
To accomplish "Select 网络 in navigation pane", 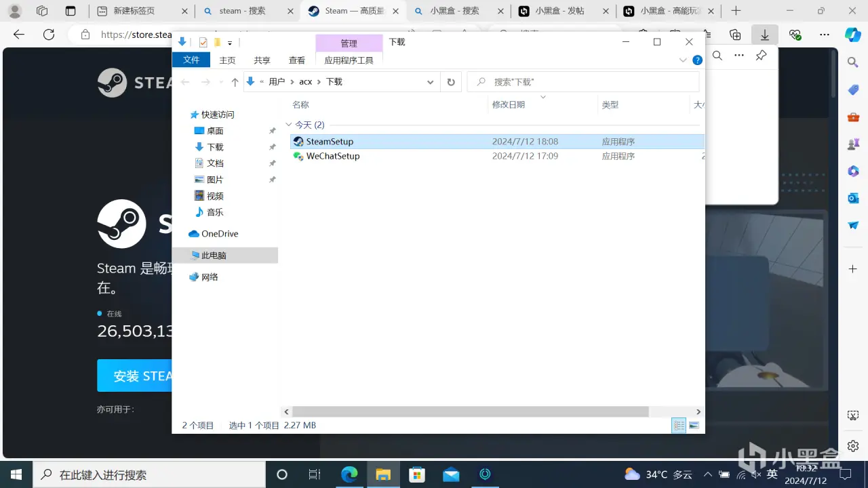I will point(210,277).
